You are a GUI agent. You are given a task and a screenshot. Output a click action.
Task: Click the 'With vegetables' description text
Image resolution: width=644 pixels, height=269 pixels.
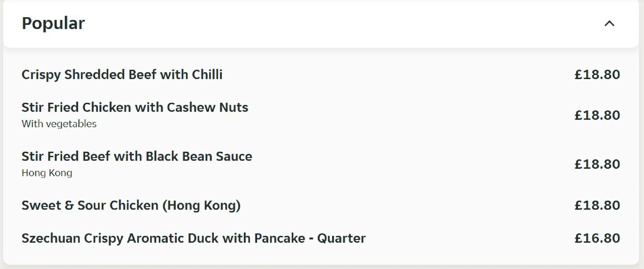pyautogui.click(x=59, y=124)
